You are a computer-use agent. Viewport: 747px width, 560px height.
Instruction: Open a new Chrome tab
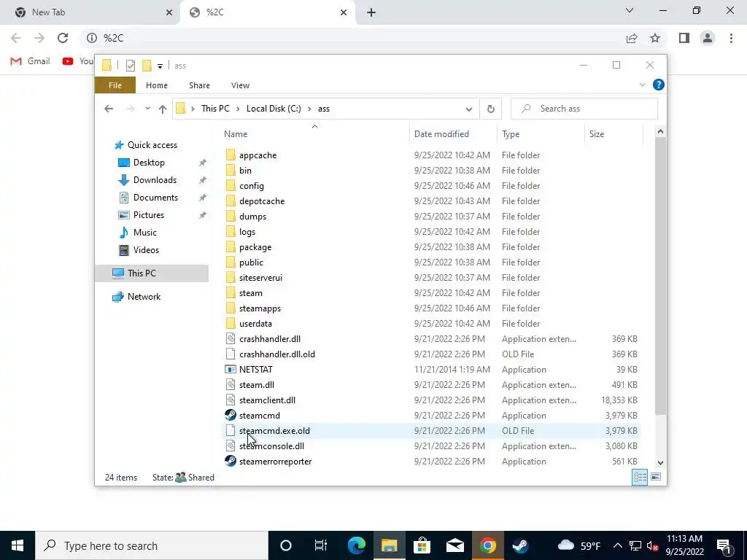(371, 12)
